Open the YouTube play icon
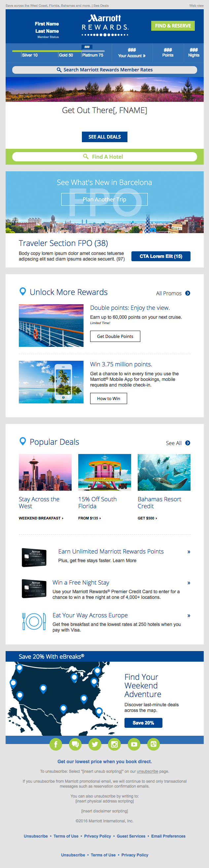 click(134, 744)
